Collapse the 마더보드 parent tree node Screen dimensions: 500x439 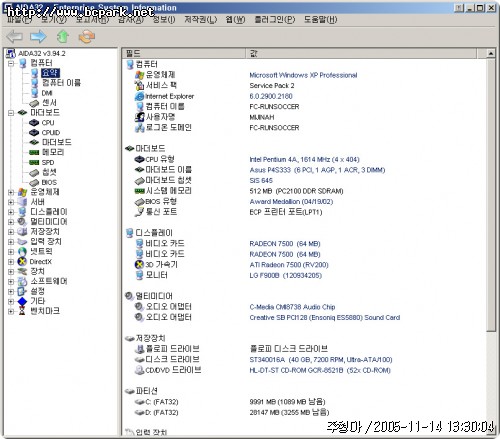(x=11, y=113)
